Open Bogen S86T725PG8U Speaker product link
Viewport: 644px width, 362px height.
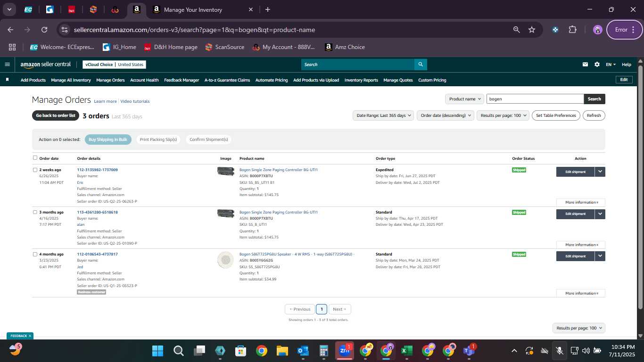tap(296, 254)
